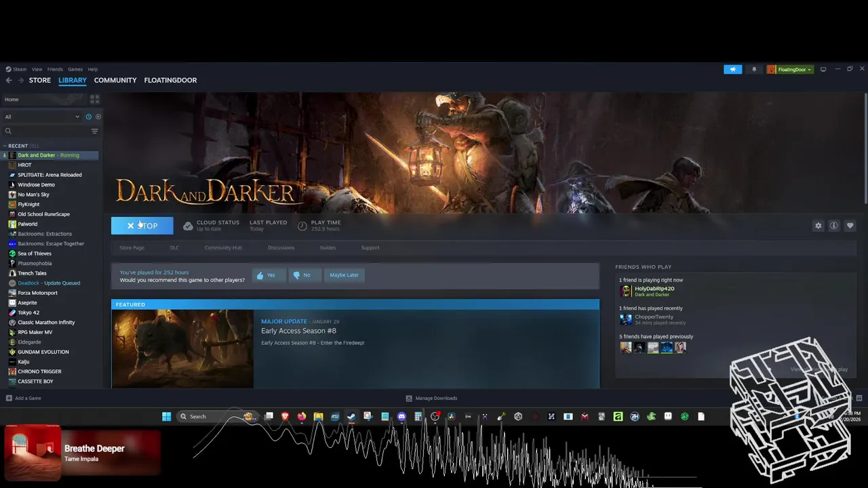The image size is (868, 488).
Task: Open the Guides link
Action: [328, 247]
